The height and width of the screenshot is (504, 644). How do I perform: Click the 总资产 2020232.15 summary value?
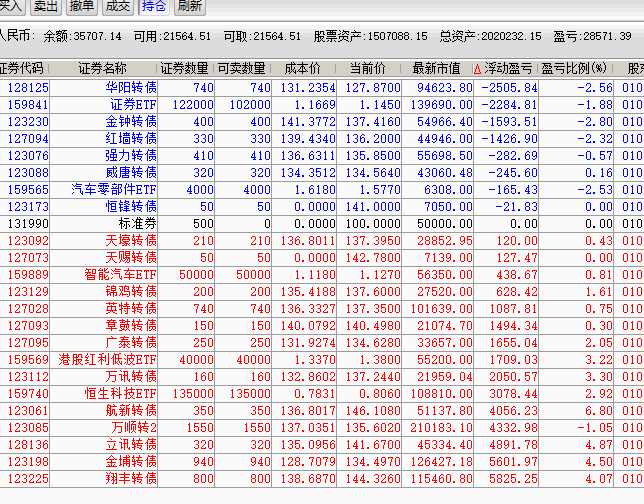[x=511, y=36]
